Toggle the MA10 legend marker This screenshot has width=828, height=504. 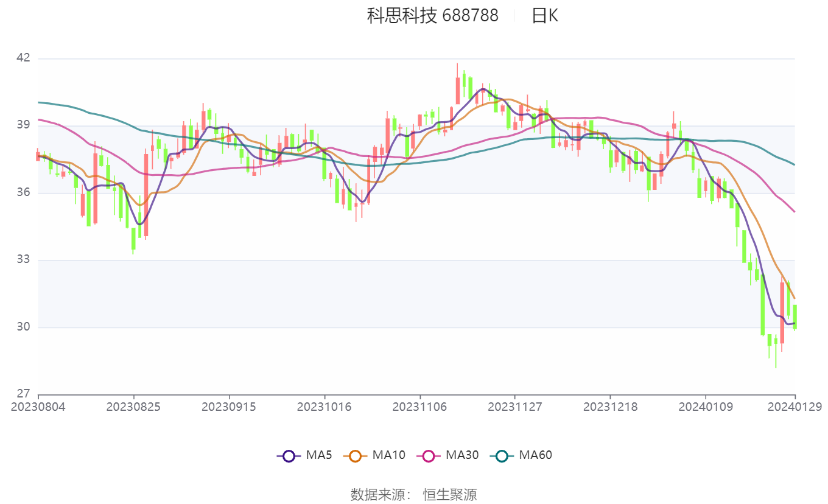point(356,455)
